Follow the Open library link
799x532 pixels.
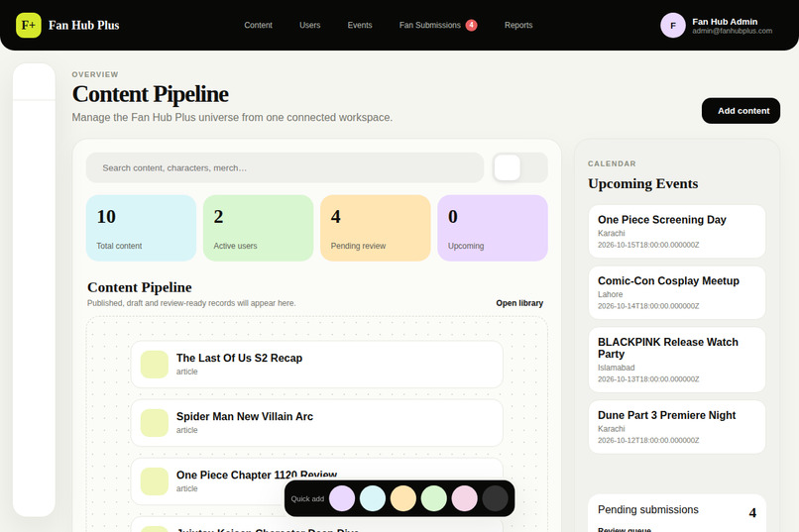tap(519, 303)
